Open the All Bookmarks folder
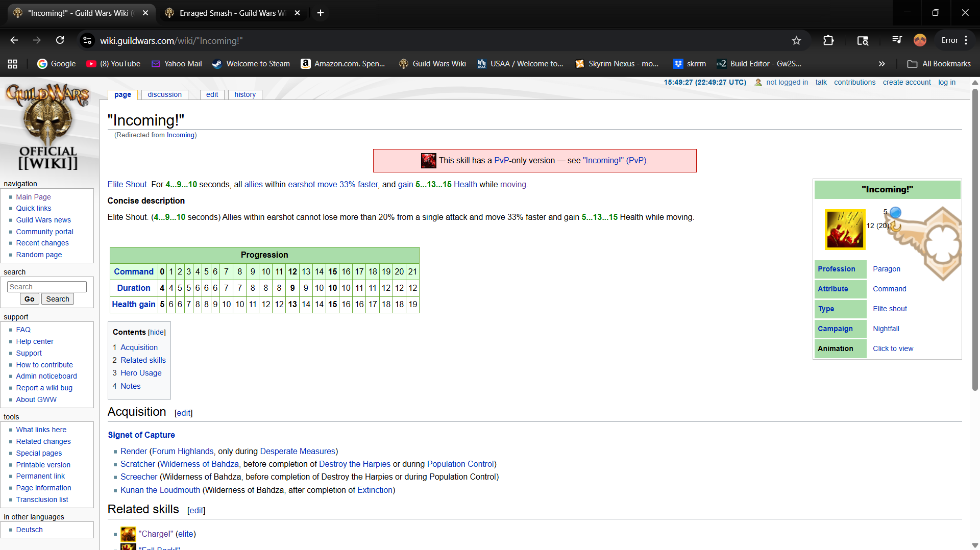Image resolution: width=980 pixels, height=550 pixels. (939, 64)
